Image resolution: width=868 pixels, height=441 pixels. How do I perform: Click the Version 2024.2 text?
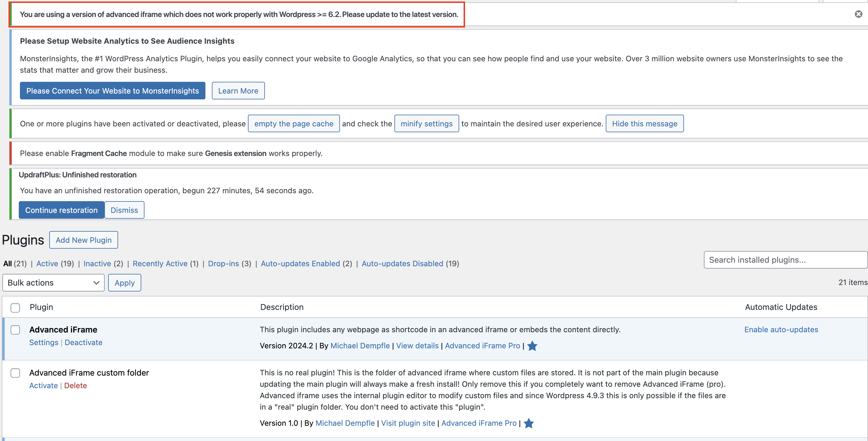click(286, 346)
